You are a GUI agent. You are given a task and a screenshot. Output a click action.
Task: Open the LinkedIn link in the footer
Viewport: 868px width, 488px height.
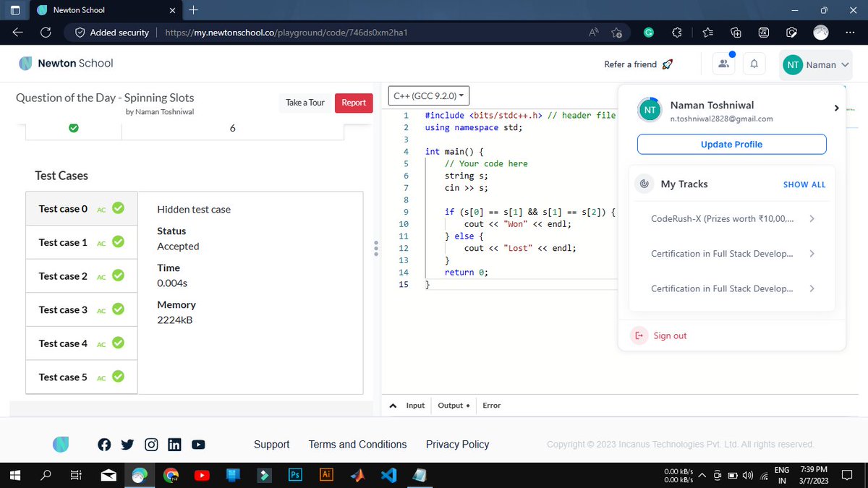pos(174,445)
